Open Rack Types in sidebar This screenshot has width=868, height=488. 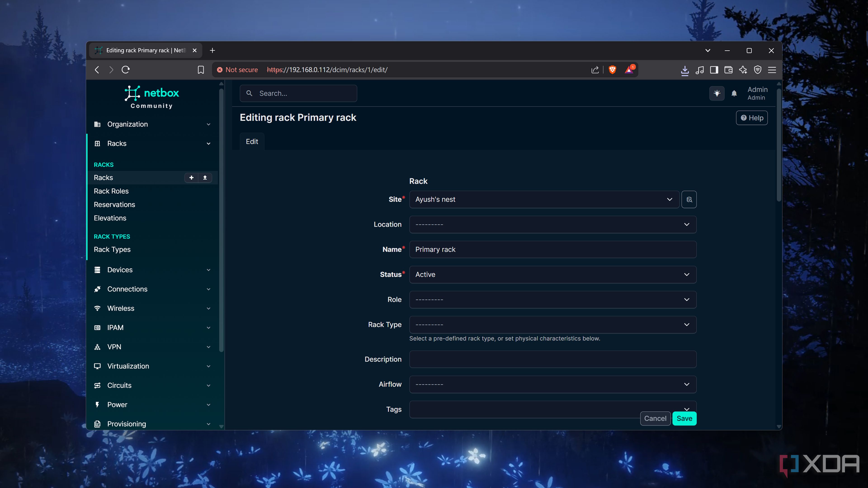pos(112,250)
